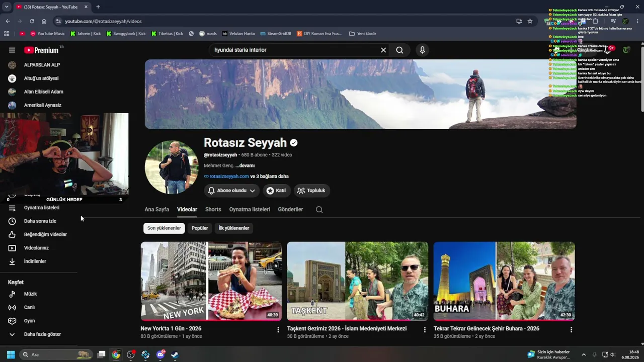Show the ve 3 bağlantı daha links
644x362 pixels.
[x=269, y=176]
